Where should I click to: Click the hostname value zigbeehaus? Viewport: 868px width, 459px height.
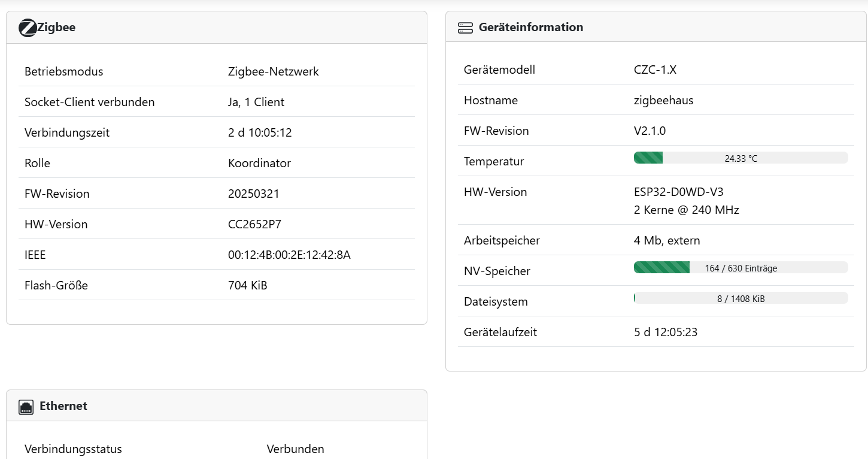click(x=663, y=101)
